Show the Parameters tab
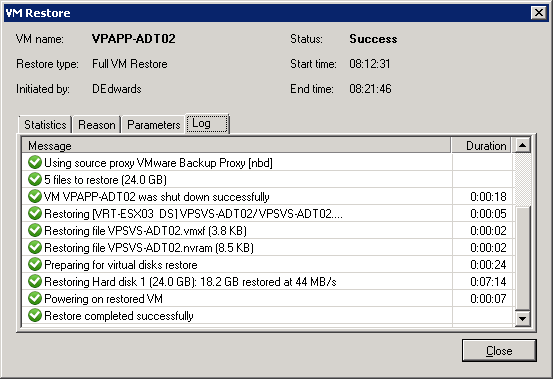Viewport: 553px width, 379px height. pyautogui.click(x=153, y=125)
